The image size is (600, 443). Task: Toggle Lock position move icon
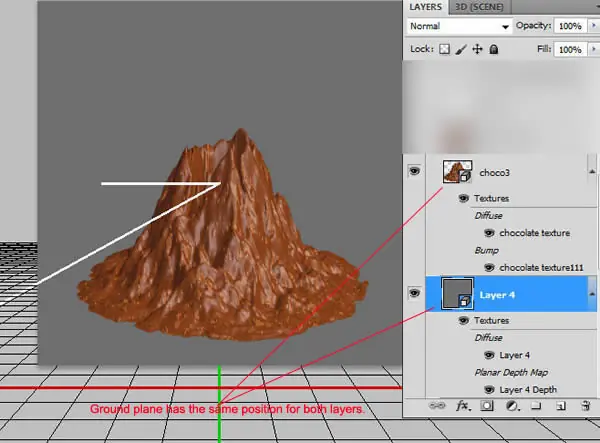tap(477, 49)
